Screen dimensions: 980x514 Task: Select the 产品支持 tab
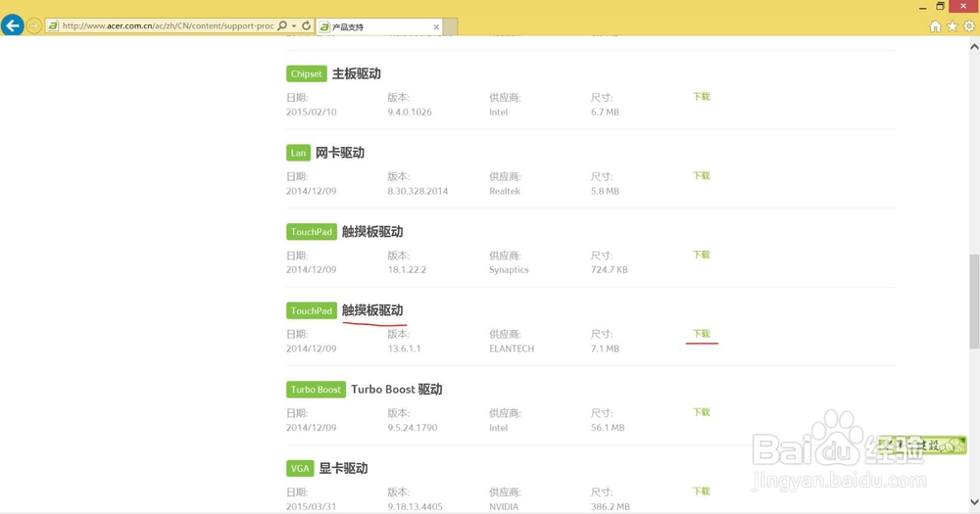point(379,26)
